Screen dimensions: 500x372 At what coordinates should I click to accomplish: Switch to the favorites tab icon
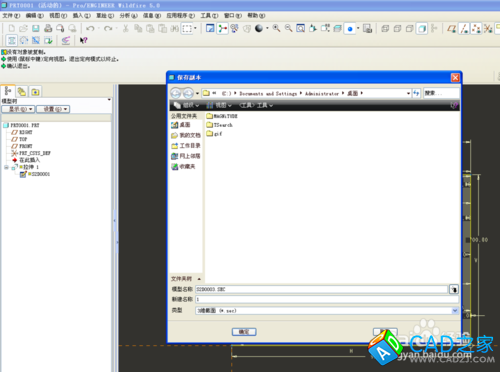coord(35,91)
